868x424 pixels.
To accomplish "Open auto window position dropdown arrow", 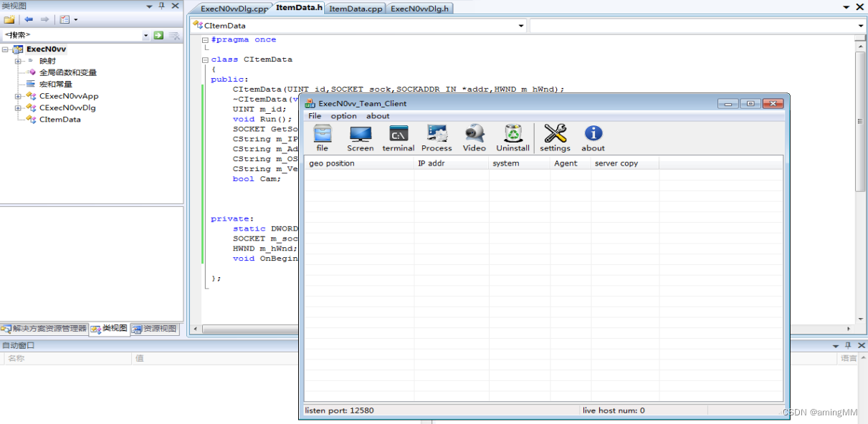I will pos(834,345).
